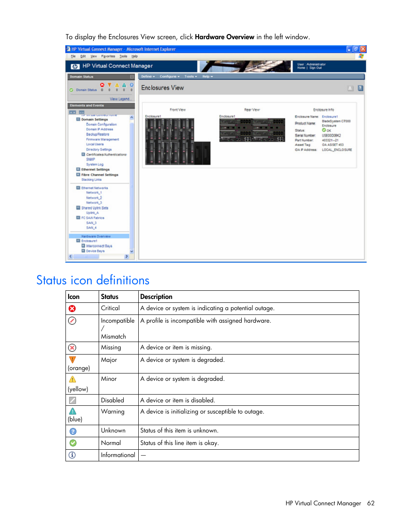Click the tree panel horizontal scroll-right arrow
Viewport: 411px width, 532px height.
[126, 256]
